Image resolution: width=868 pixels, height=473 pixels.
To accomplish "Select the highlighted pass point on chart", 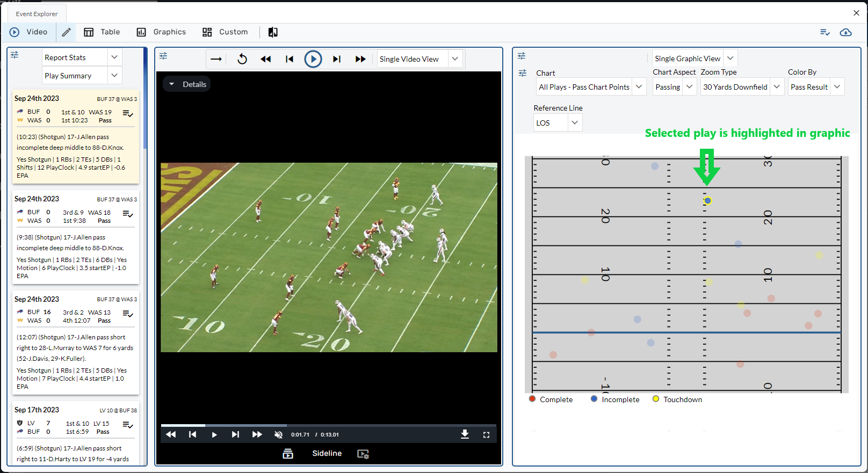I will [x=707, y=201].
